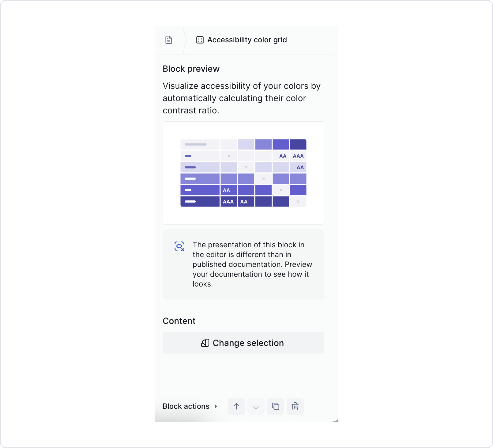The image size is (493, 448).
Task: Expand the Block actions disclosure triangle
Action: point(216,406)
